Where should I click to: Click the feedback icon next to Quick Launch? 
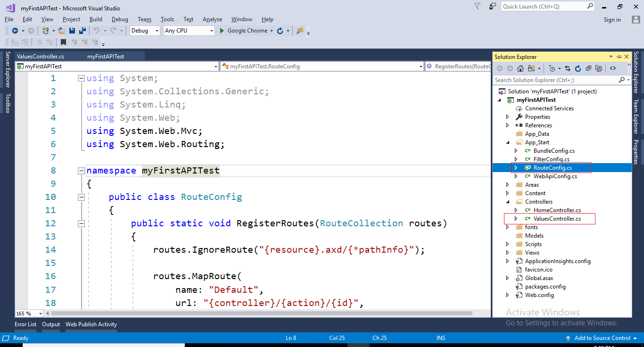point(493,6)
